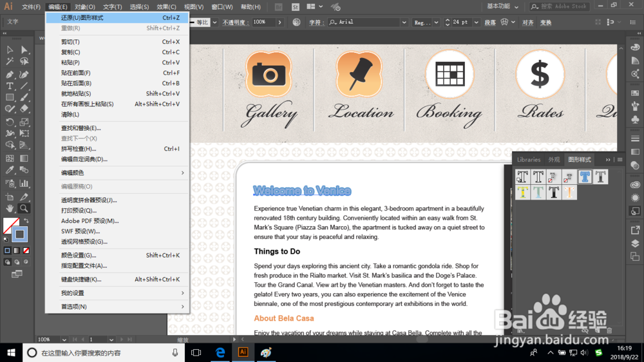Select the Rotate tool
Image resolution: width=644 pixels, height=362 pixels.
[x=10, y=122]
